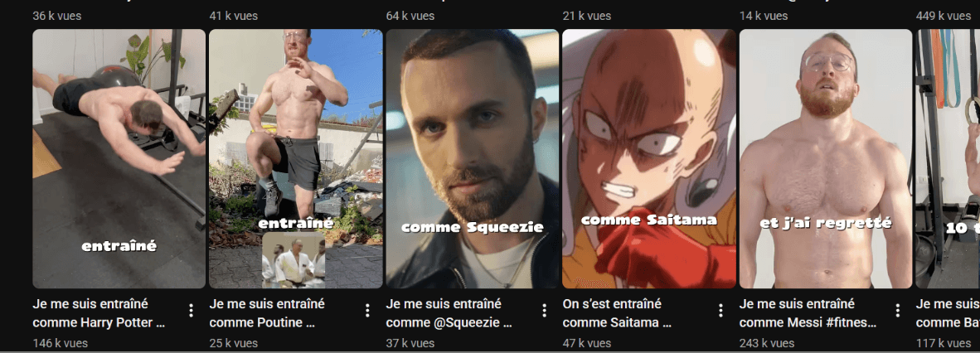
Task: Play the Poutine training short thumbnail
Action: click(x=296, y=159)
